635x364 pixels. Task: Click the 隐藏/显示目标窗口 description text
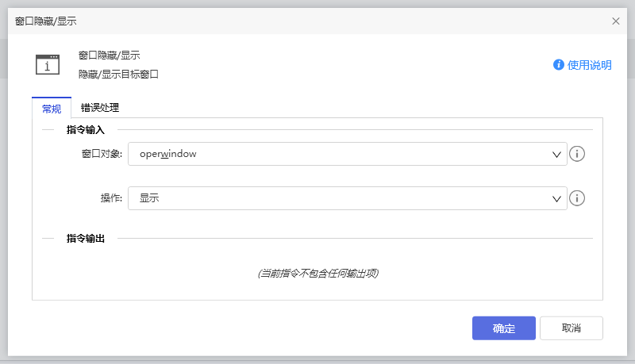pyautogui.click(x=118, y=74)
